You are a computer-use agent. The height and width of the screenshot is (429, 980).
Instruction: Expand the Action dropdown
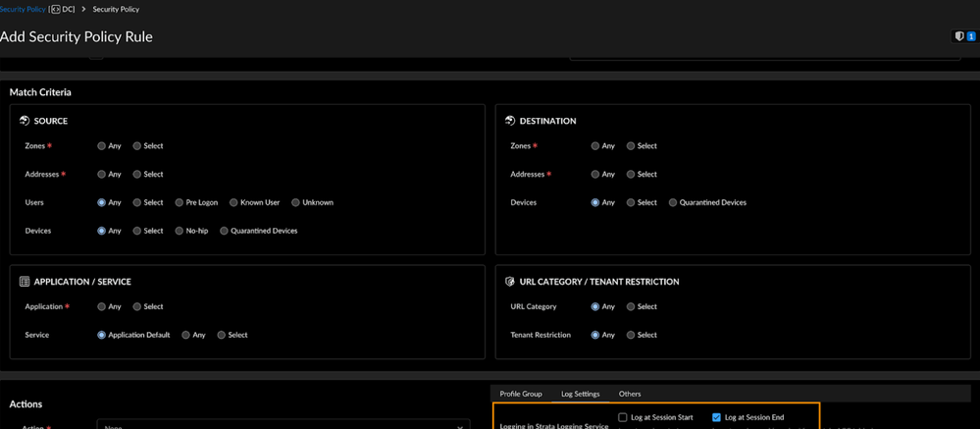462,426
